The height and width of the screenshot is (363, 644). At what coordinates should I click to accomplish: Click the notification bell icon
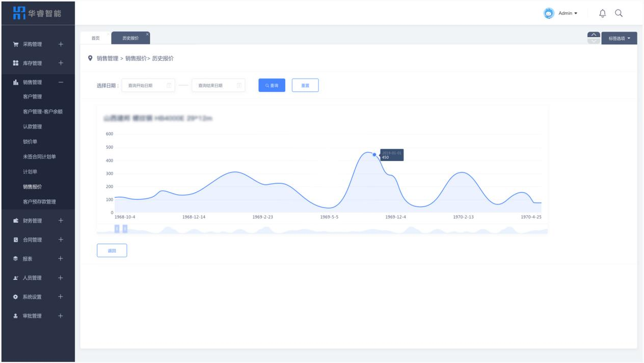click(x=603, y=13)
